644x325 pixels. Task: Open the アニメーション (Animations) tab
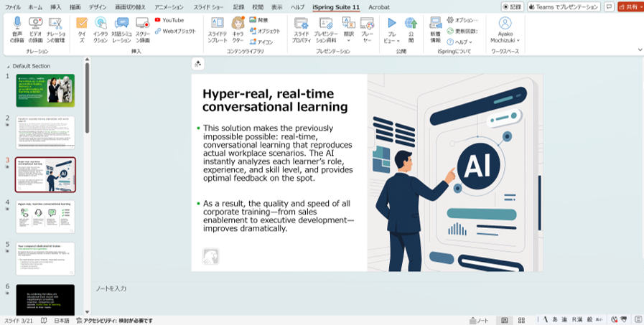click(x=169, y=6)
